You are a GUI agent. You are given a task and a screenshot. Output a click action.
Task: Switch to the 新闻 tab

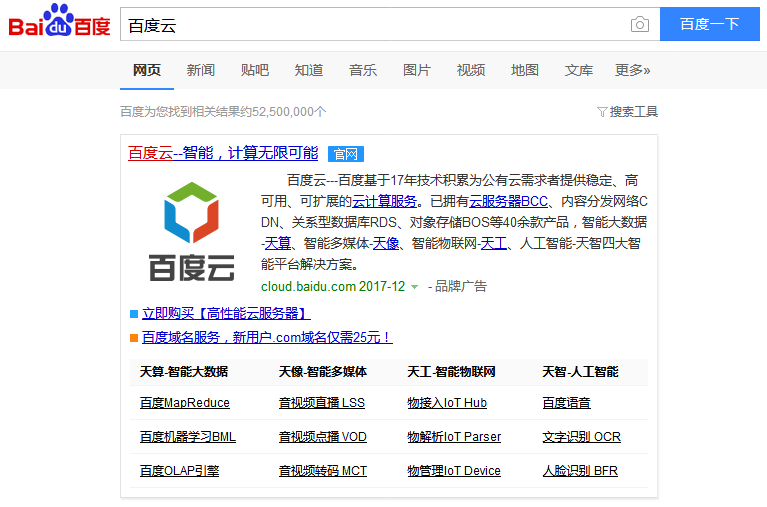(201, 70)
